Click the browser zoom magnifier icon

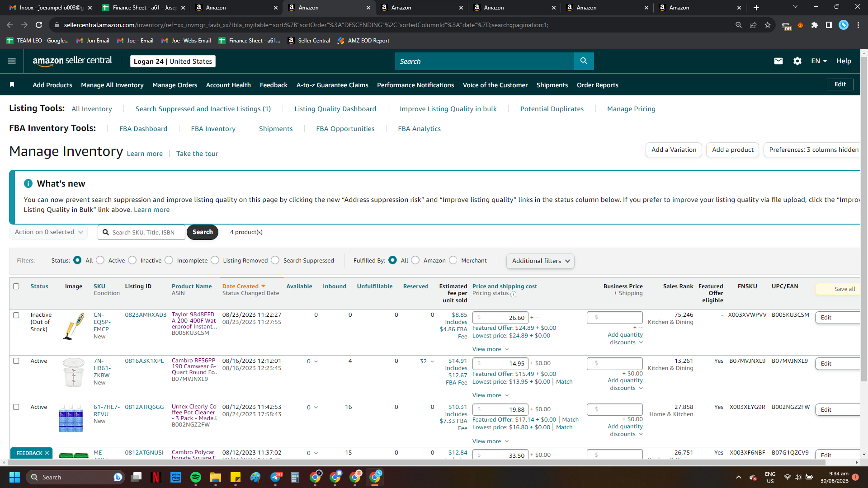[x=739, y=25]
